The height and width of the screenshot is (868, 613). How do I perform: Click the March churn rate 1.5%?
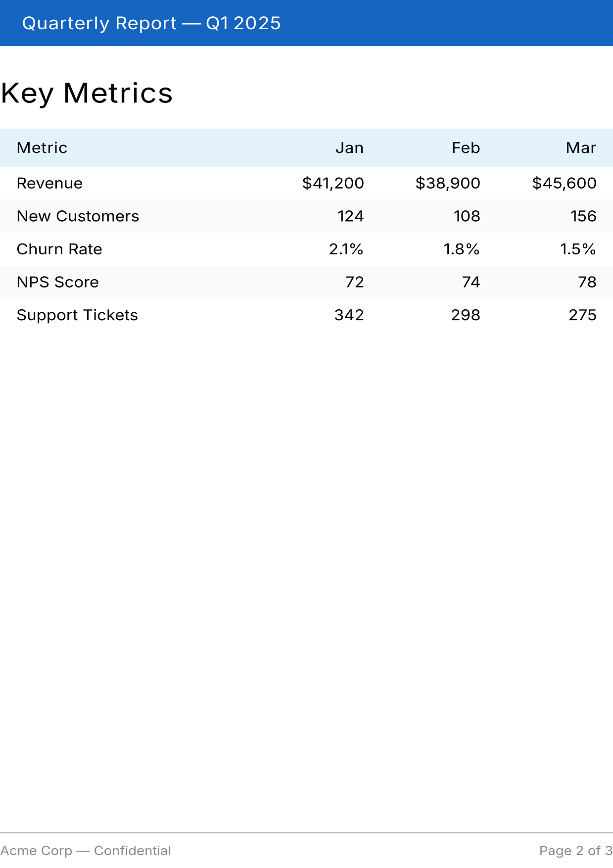click(577, 249)
